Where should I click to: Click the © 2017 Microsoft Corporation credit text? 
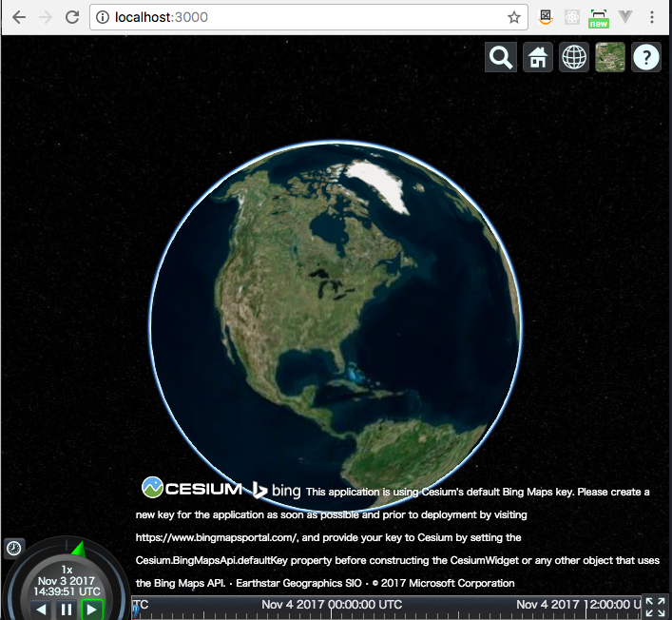click(443, 583)
